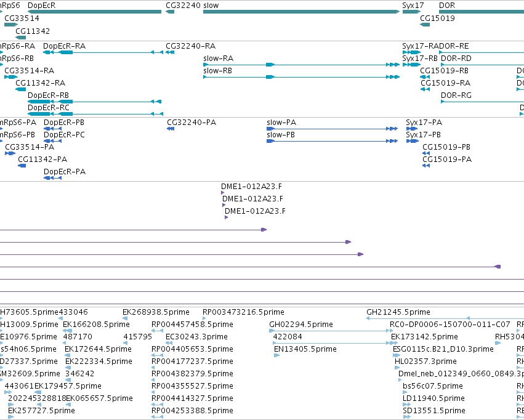Click transcript CG15019-RA

point(425,89)
